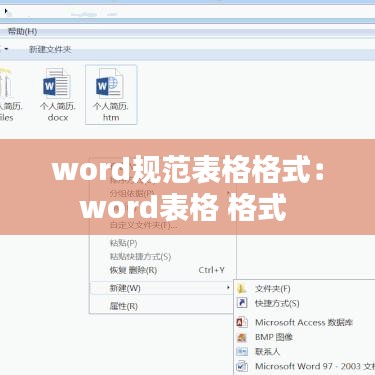Choose 属性(R) in context menu
The image size is (375, 375).
pyautogui.click(x=124, y=306)
